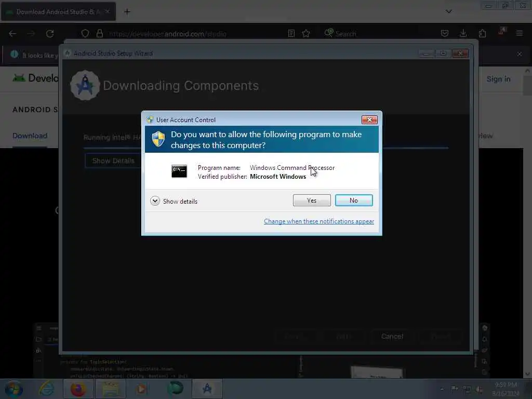
Task: Select Download tab on Android Studio page
Action: [30, 136]
